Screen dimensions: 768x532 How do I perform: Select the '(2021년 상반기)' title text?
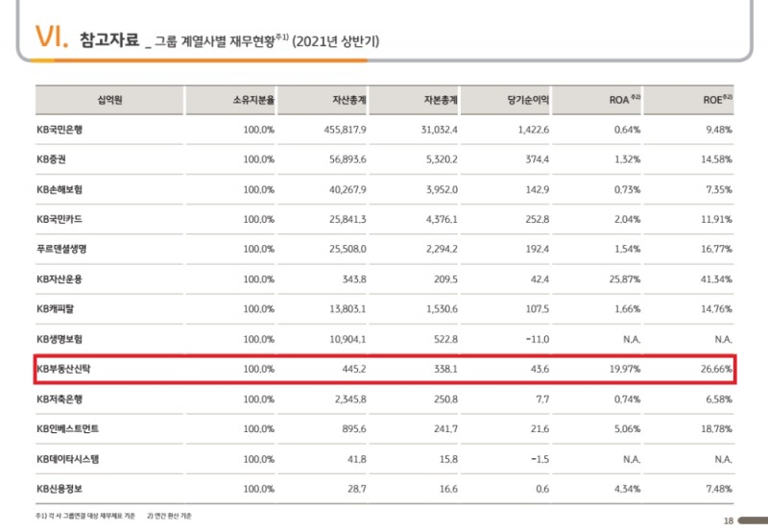click(335, 41)
